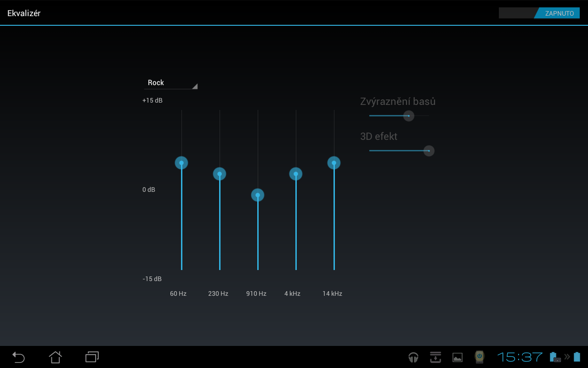Click the preset selector disclosure triangle
Viewport: 588px width, 368px height.
tap(196, 85)
